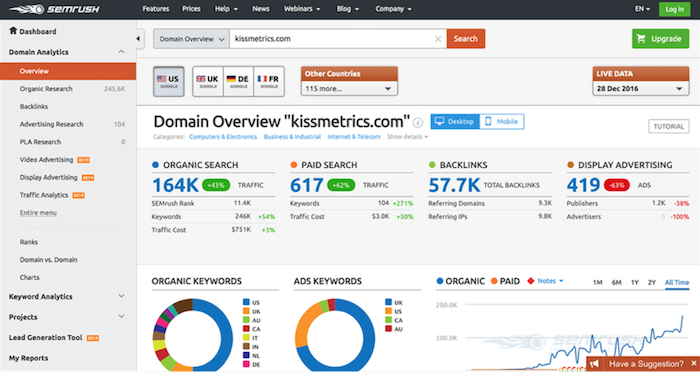Click the megaphone icon in the suggestion bar
The width and height of the screenshot is (700, 372).
click(595, 364)
